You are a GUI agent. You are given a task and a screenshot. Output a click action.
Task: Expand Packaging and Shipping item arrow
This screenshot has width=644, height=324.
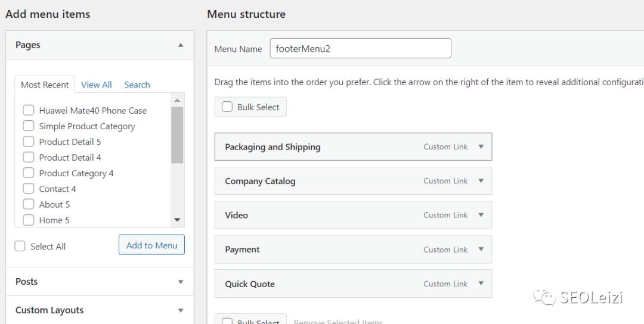(x=481, y=147)
